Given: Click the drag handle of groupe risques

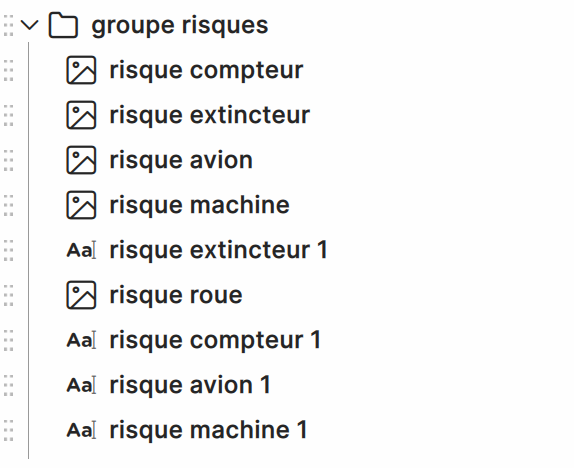Looking at the screenshot, I should click(x=9, y=25).
